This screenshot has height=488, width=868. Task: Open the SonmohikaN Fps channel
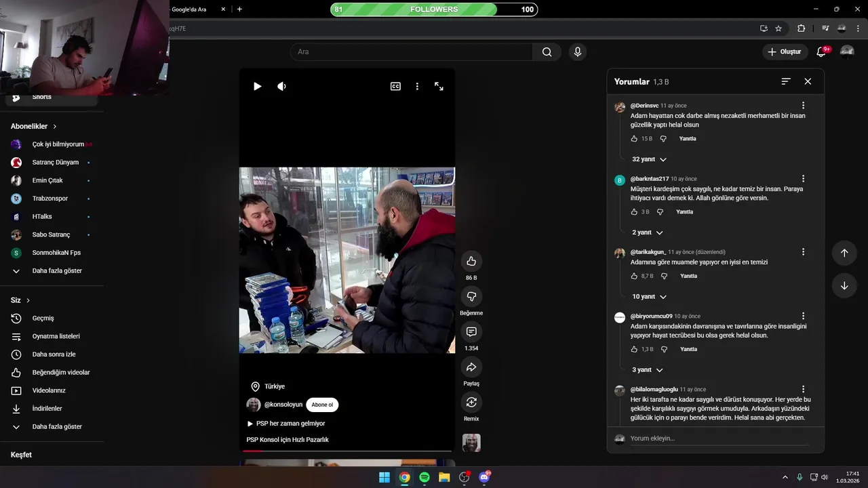(x=52, y=253)
